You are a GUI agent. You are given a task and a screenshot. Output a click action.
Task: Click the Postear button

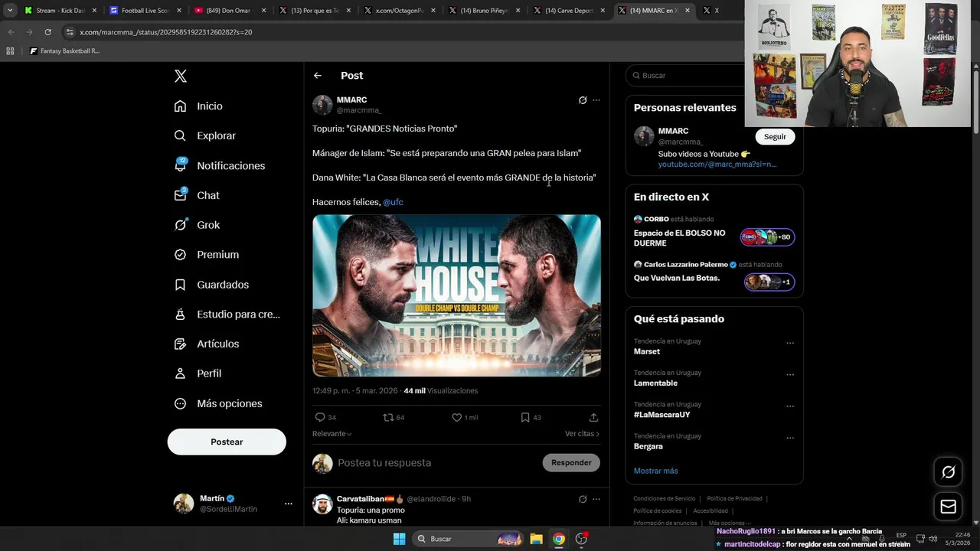[x=227, y=442]
